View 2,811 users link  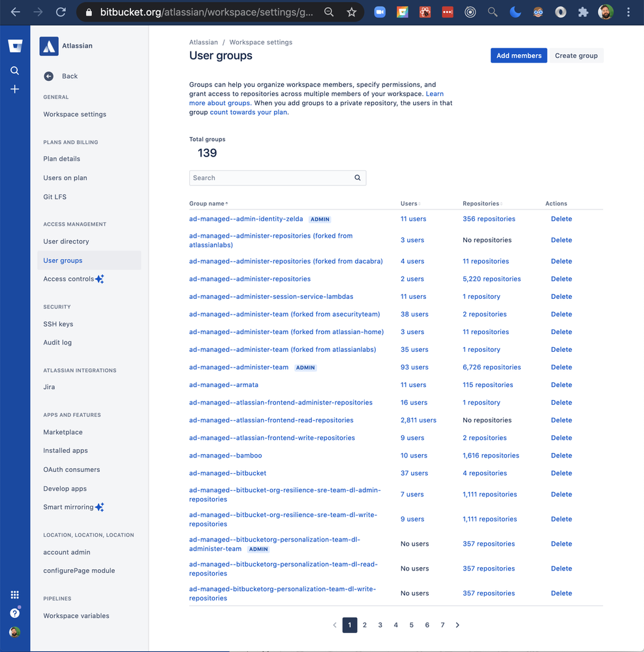[418, 420]
